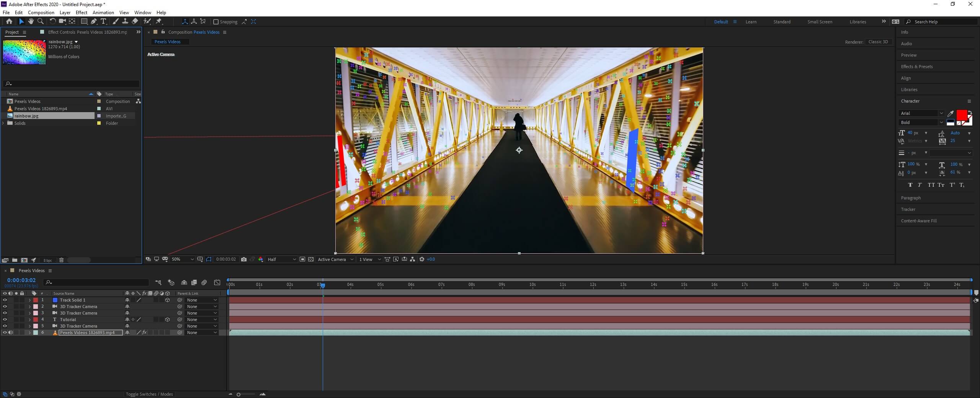Select rainbow.jpg in the Project panel
Image resolution: width=980 pixels, height=398 pixels.
(26, 116)
